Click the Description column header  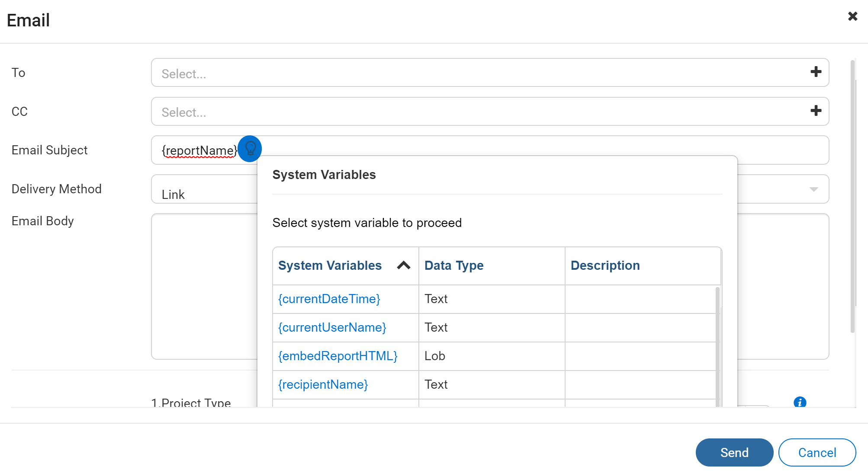coord(605,265)
